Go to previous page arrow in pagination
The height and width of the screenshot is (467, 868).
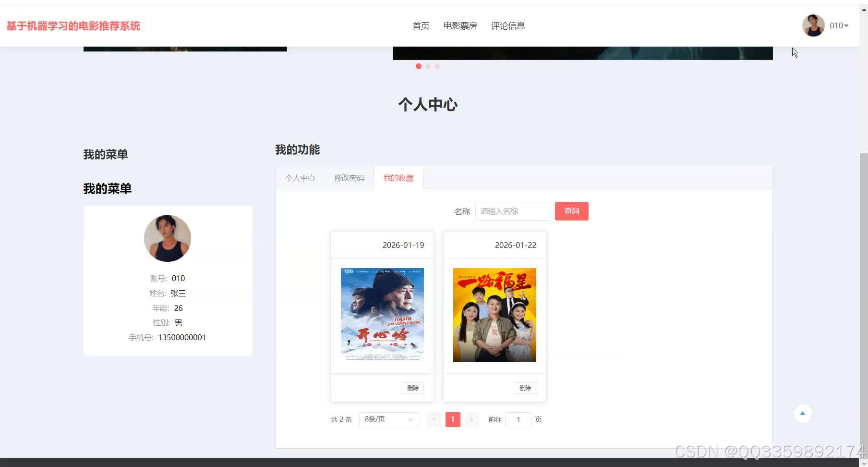click(x=434, y=419)
